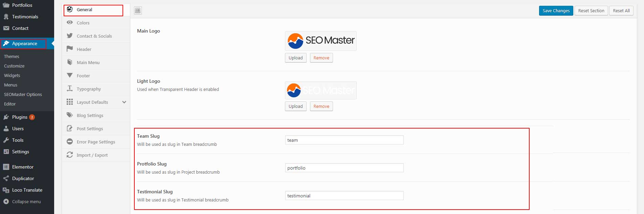
Task: Open the Duplicator menu label
Action: (23, 178)
